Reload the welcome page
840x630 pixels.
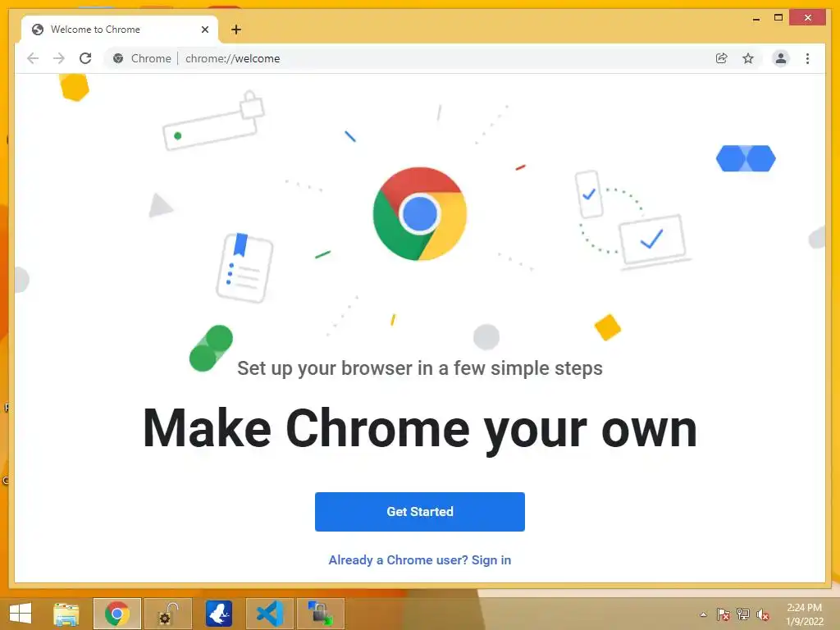(x=85, y=58)
